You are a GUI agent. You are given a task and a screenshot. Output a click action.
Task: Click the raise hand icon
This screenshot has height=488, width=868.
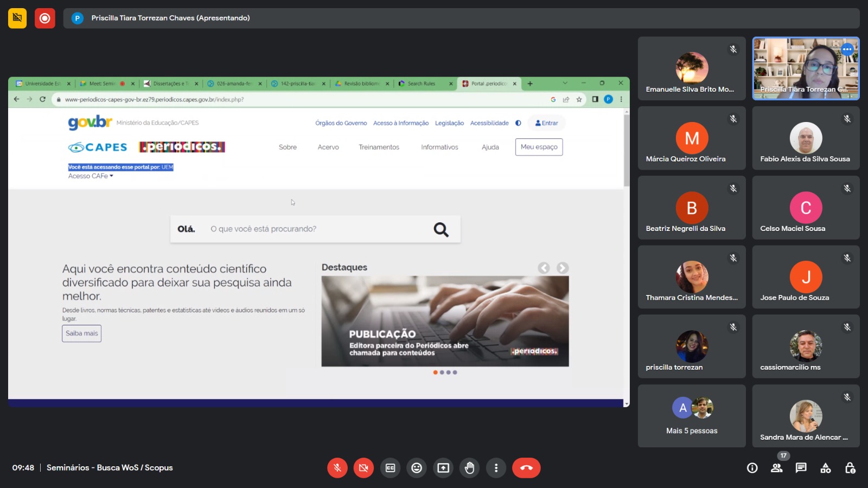click(469, 468)
